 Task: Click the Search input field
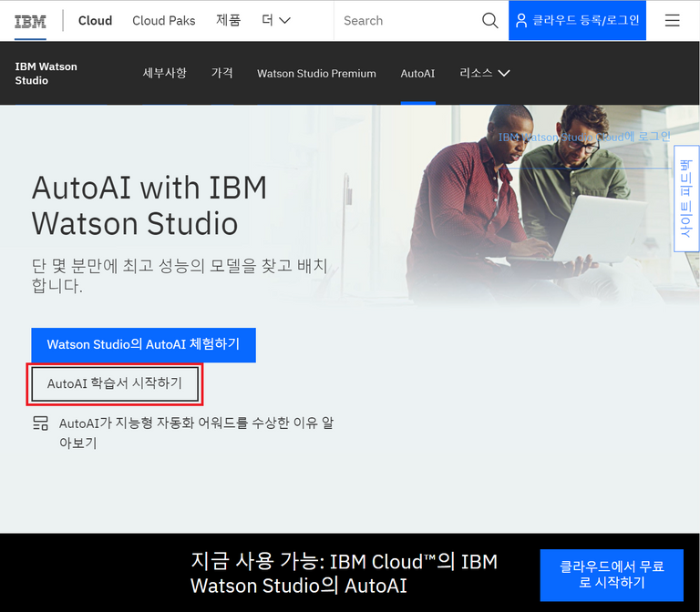coord(407,21)
